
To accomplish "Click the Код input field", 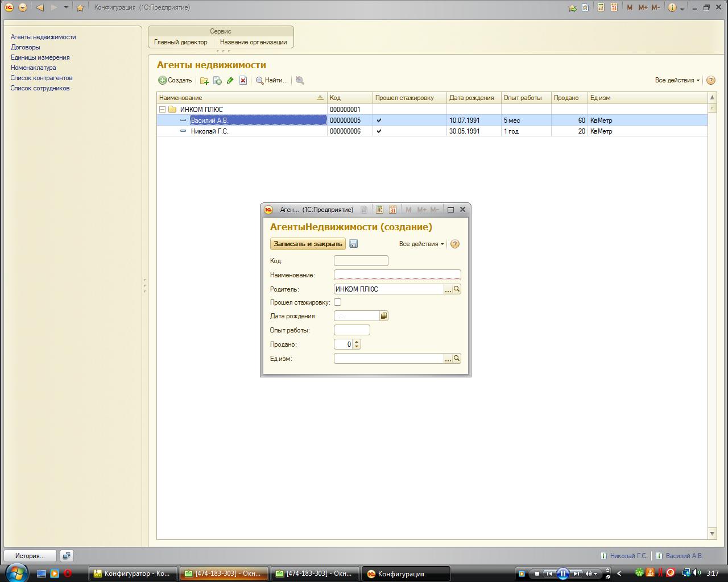I will coord(361,261).
